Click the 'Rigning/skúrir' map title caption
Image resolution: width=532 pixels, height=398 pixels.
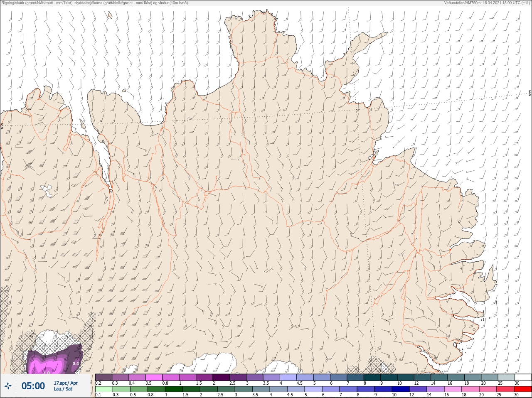94,3
